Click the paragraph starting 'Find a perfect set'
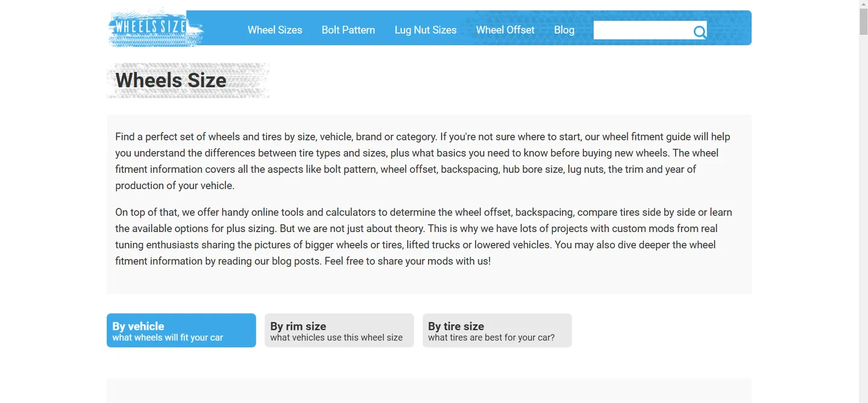868x403 pixels. click(x=423, y=161)
